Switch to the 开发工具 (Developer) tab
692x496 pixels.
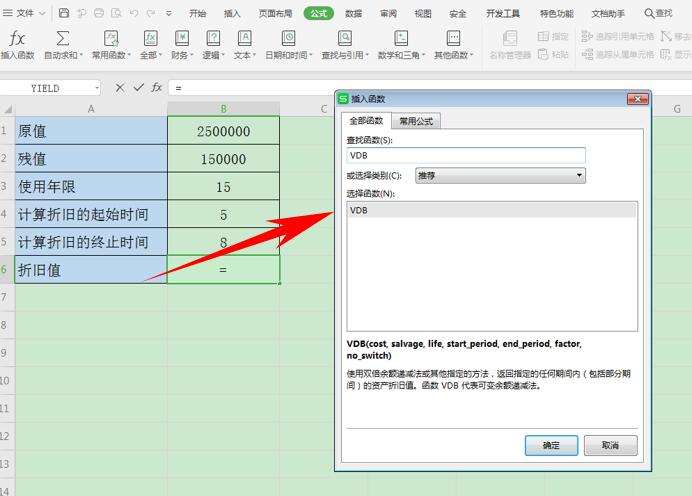point(503,13)
